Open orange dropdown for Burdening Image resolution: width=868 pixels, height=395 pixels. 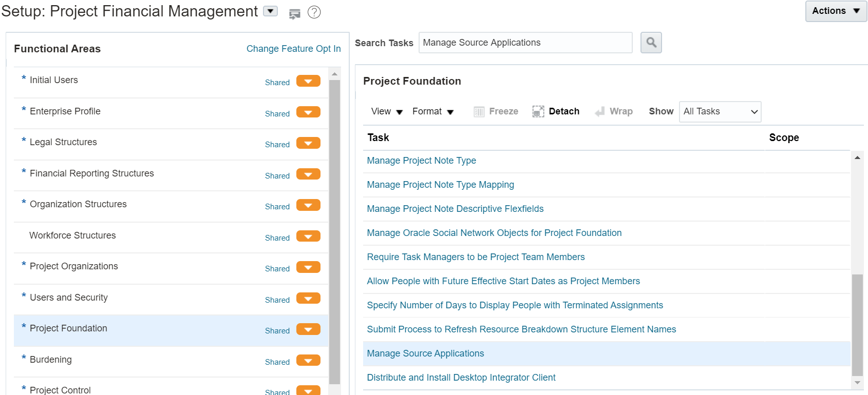coord(308,360)
